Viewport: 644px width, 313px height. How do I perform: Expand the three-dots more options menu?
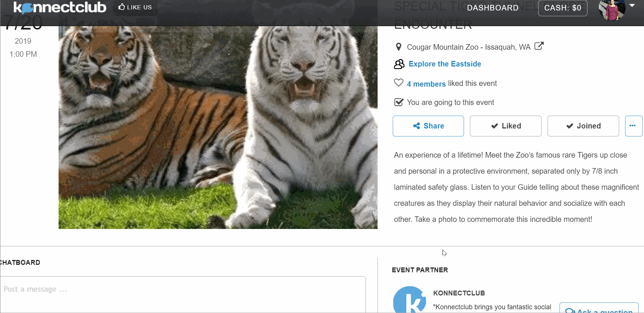(633, 126)
